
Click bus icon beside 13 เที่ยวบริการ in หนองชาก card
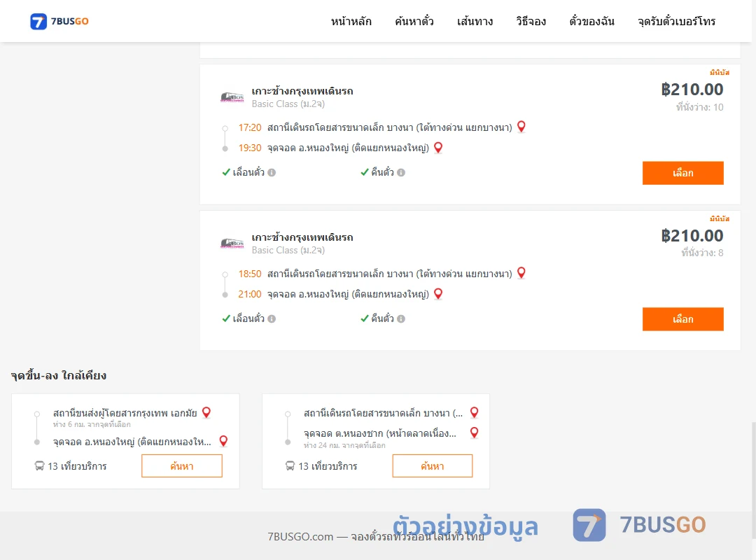290,466
